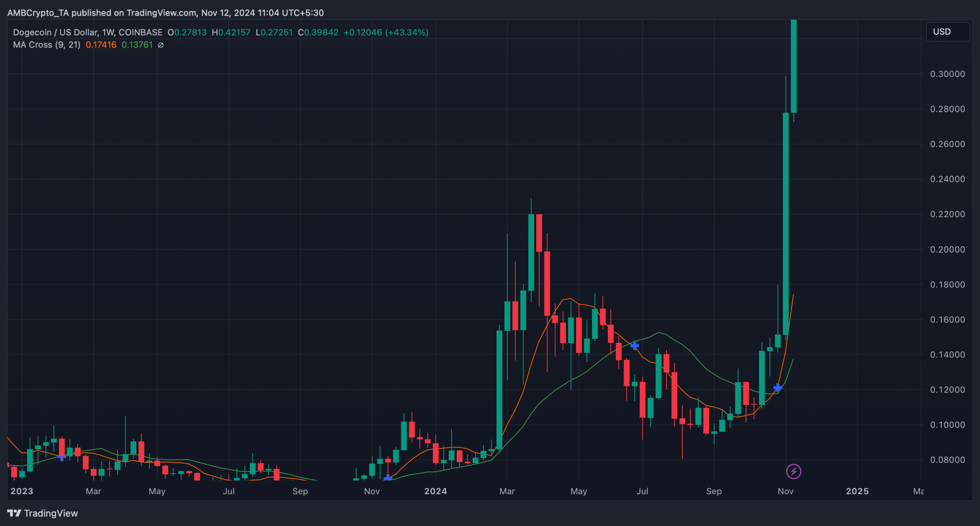
Task: Click the TradingView logo at bottom left
Action: tap(42, 513)
